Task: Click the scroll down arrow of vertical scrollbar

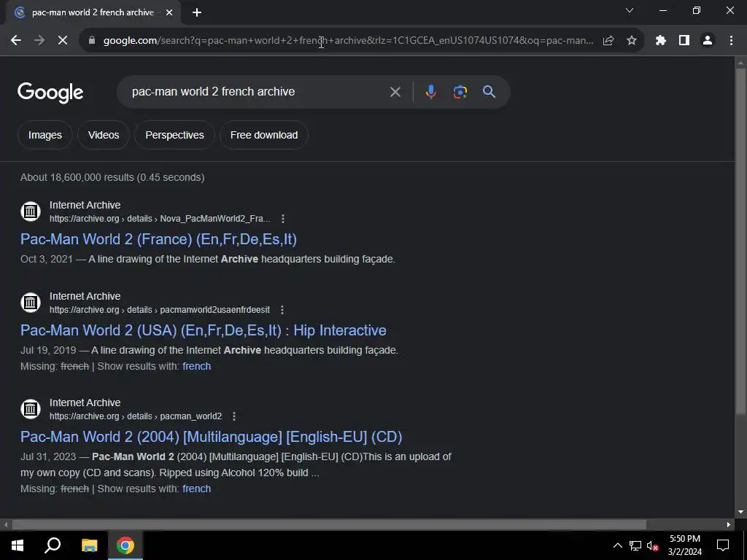Action: [740, 513]
